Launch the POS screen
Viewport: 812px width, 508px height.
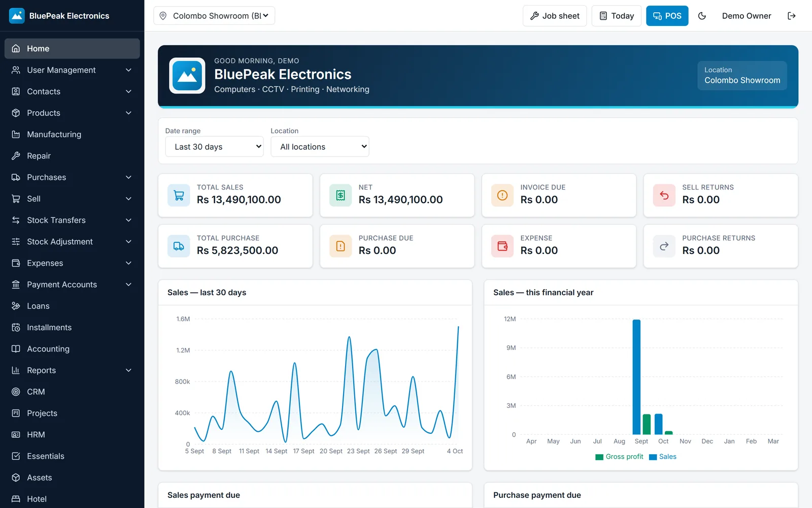point(667,16)
